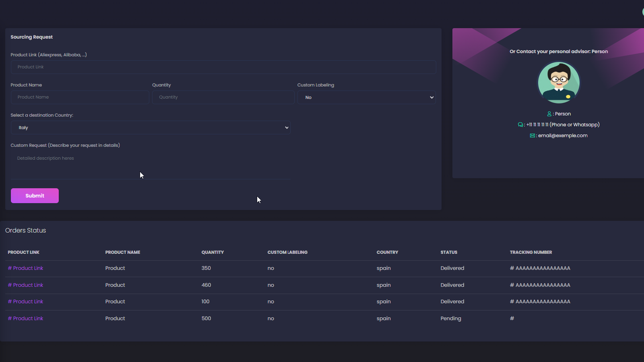Click the person icon beside "Person"
Viewport: 644px width, 362px height.
click(x=548, y=113)
